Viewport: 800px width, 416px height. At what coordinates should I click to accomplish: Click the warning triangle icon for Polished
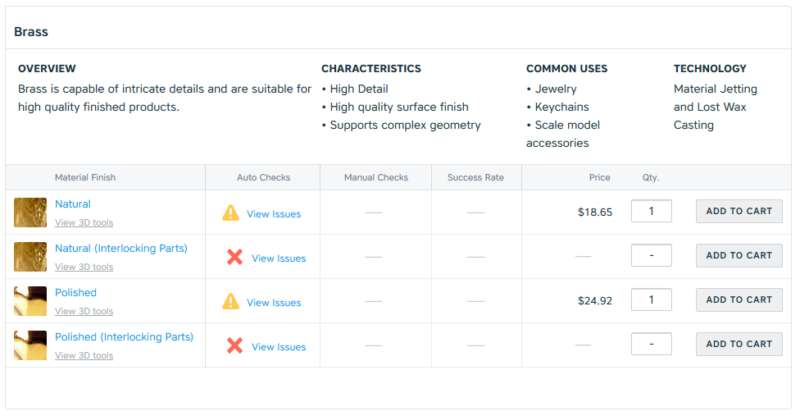click(x=231, y=302)
